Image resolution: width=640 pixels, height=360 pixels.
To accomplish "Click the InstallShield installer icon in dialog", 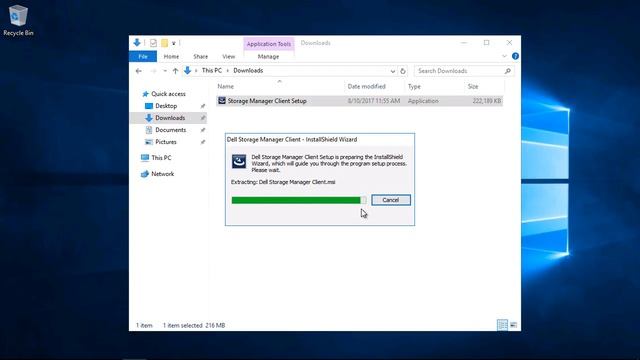I will (239, 161).
